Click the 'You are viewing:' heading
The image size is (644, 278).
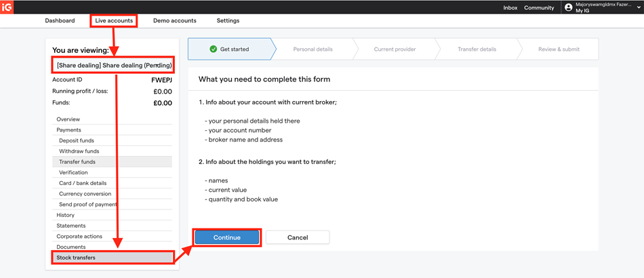click(81, 50)
